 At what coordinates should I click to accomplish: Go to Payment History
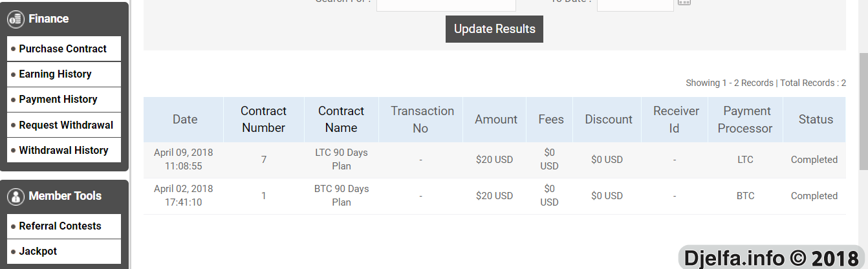tap(64, 100)
